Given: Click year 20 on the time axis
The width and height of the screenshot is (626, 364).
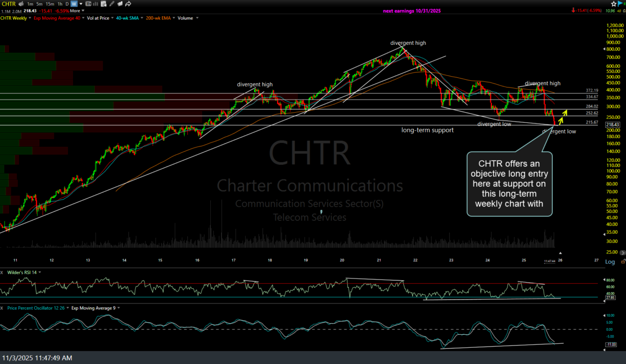Looking at the screenshot, I should point(342,260).
